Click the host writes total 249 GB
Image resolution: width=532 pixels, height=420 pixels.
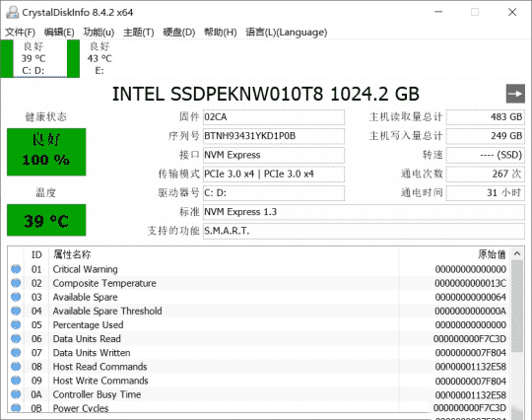pos(485,136)
